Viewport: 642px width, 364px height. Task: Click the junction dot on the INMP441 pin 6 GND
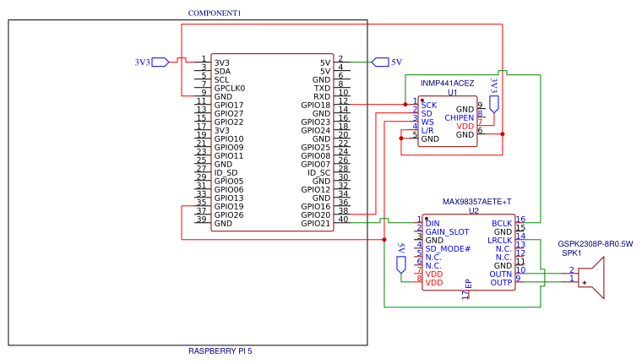(x=503, y=134)
